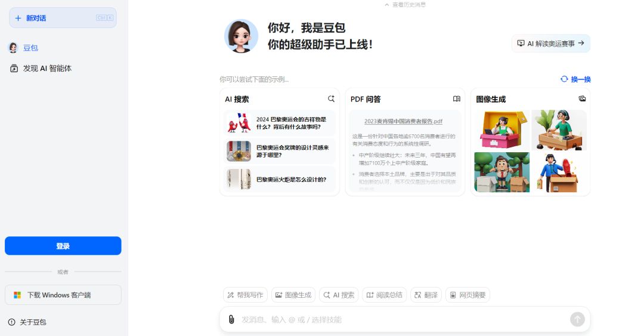The image size is (644, 336).
Task: Click the refresh icon next to 换一换
Action: pyautogui.click(x=564, y=79)
